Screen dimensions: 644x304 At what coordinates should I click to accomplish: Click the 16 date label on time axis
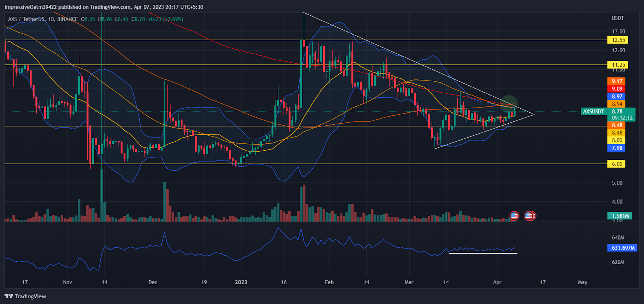pos(284,282)
